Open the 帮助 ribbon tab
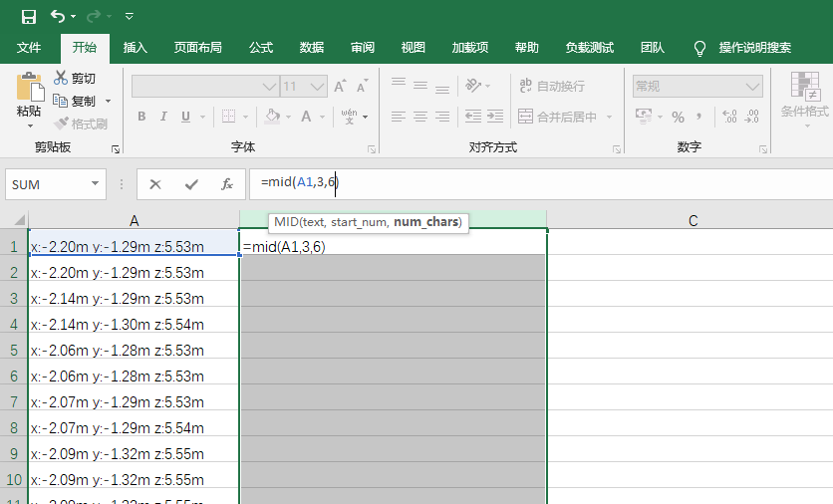Viewport: 833px width, 504px height. 526,48
